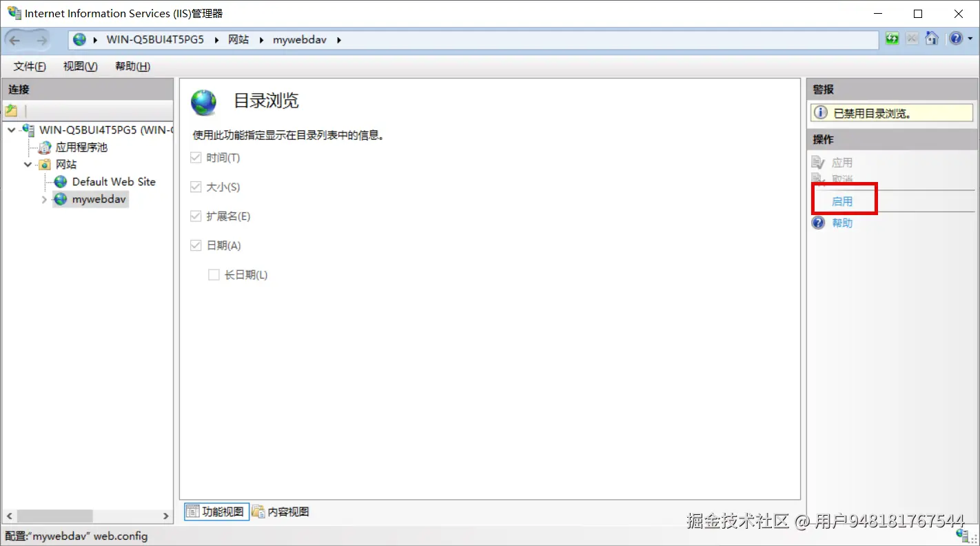The image size is (980, 546).
Task: Click the 应用 apply action link
Action: pos(842,163)
